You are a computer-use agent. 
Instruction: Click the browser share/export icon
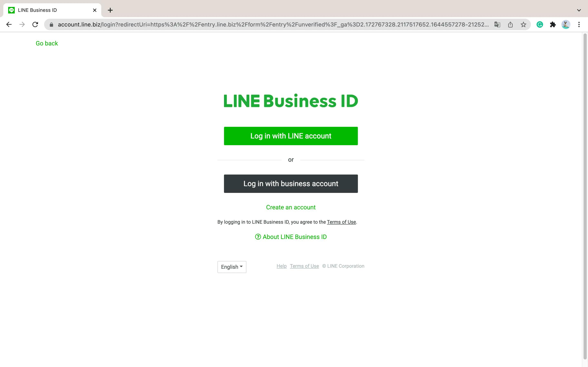point(511,24)
